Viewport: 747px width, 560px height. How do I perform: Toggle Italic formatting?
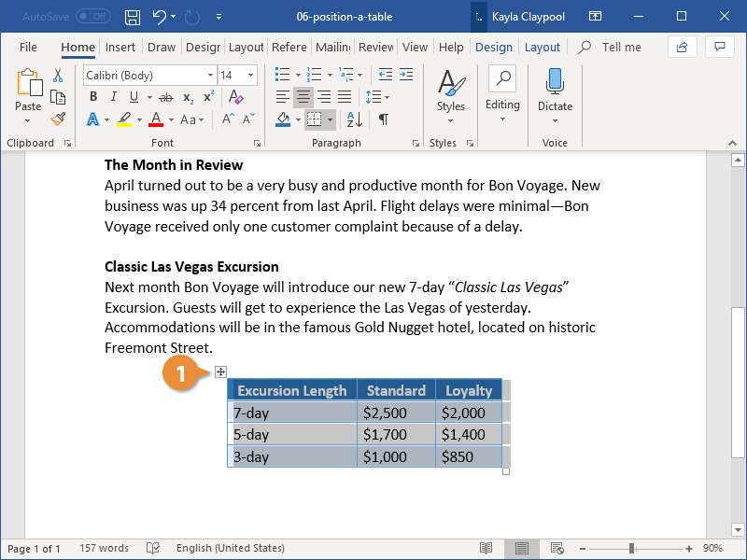[113, 96]
